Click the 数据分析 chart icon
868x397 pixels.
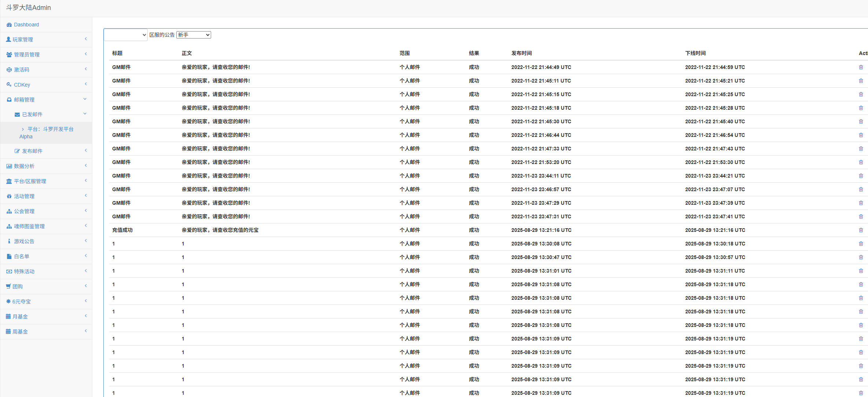point(9,166)
